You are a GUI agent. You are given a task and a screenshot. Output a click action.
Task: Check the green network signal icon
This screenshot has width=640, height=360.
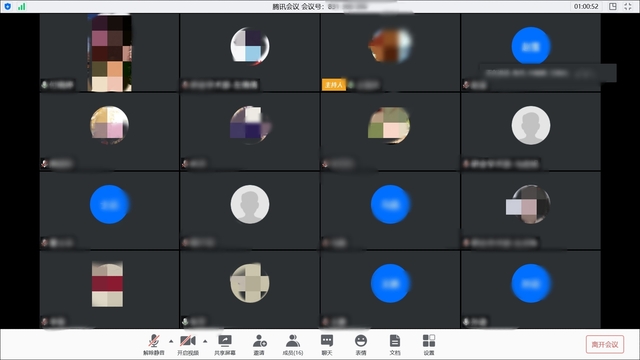[x=22, y=7]
